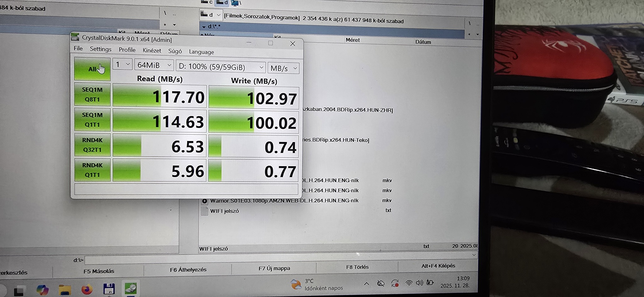Click the battery tray icon
Viewport: 644px width, 297px height.
[430, 283]
